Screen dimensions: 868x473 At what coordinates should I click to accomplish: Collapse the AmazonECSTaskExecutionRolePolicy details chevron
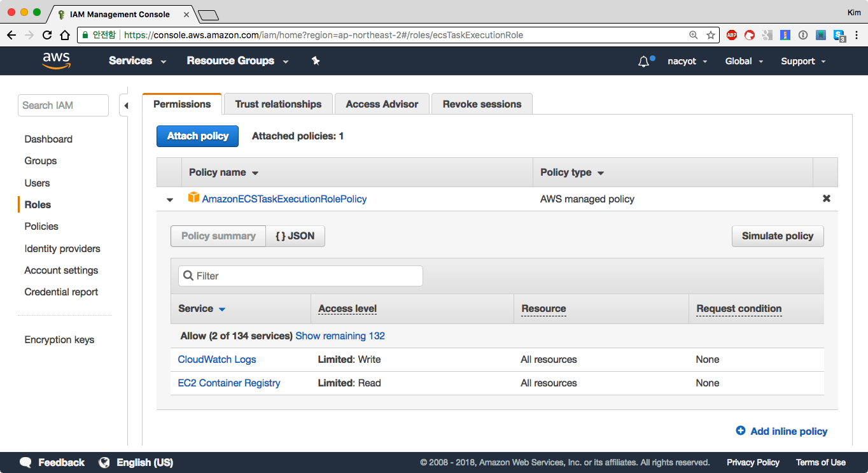pos(169,199)
